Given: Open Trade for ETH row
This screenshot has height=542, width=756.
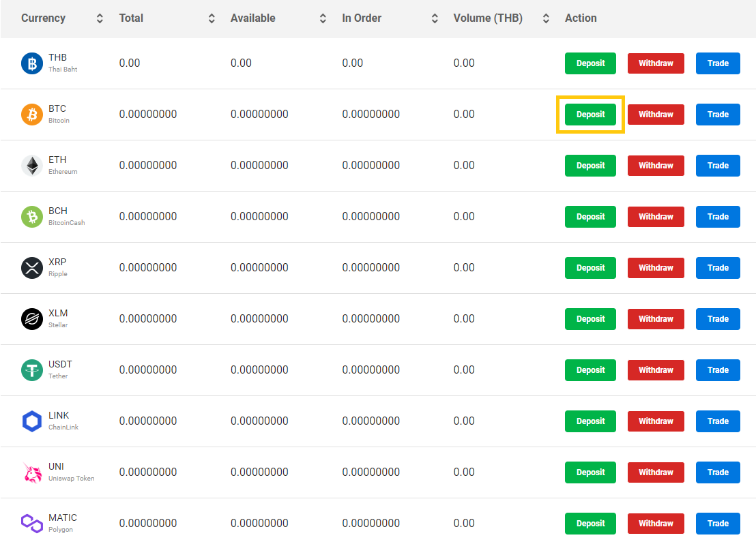Looking at the screenshot, I should [718, 166].
